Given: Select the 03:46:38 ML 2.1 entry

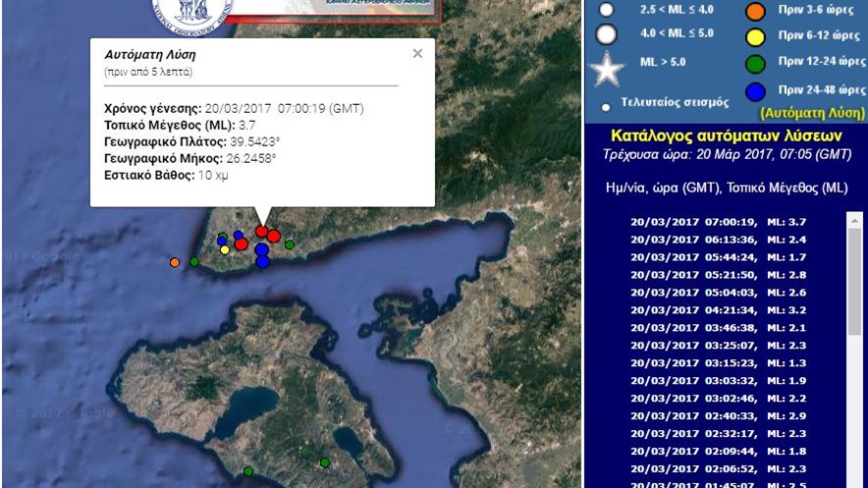Looking at the screenshot, I should (718, 328).
